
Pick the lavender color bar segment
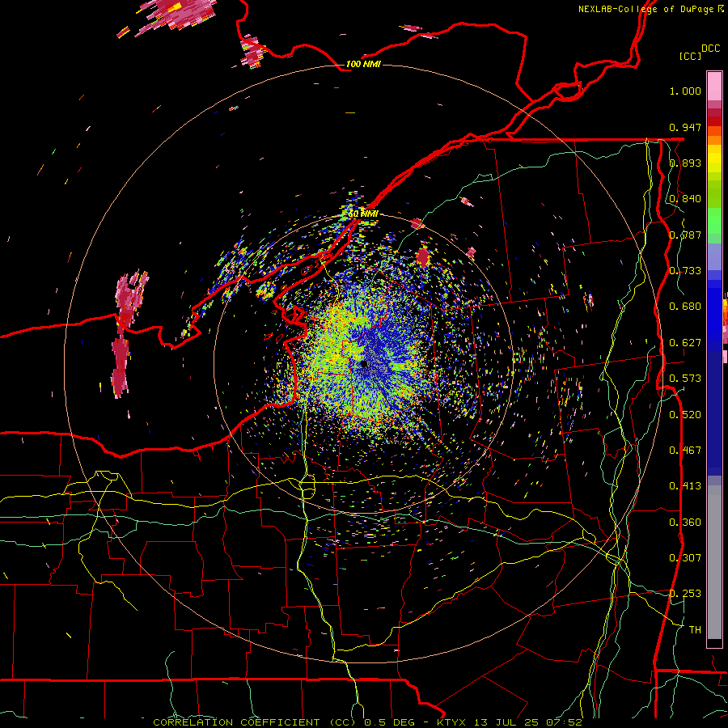point(714,256)
